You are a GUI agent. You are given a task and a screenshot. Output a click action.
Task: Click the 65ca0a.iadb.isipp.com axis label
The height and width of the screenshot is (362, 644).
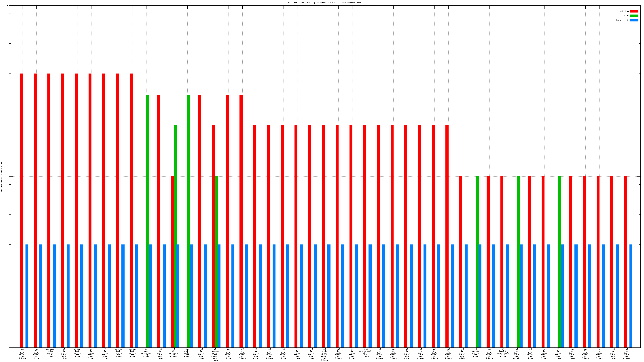pos(50,353)
